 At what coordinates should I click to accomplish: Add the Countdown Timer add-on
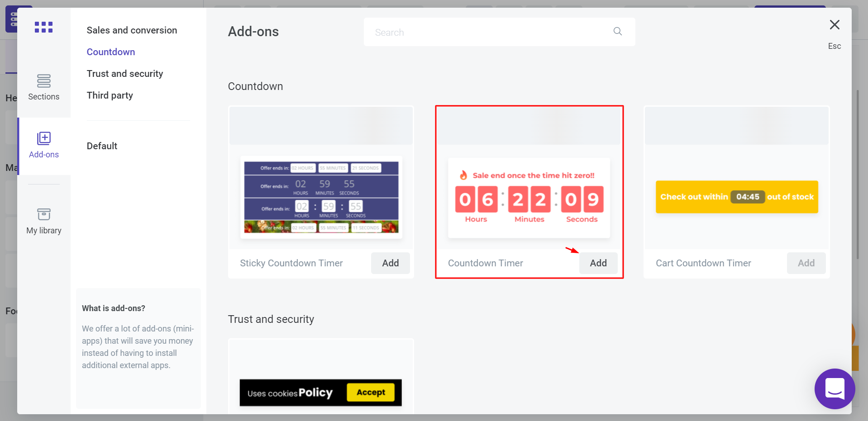(598, 263)
